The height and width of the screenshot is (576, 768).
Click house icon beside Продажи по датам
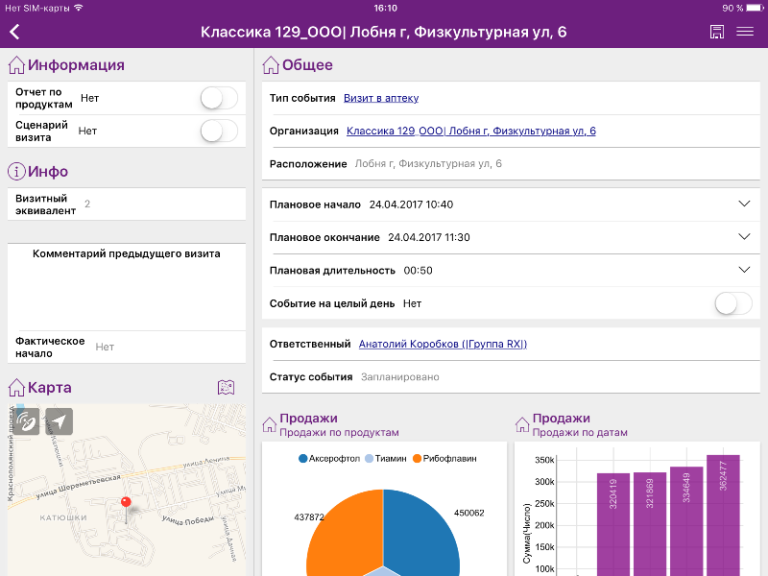[522, 424]
